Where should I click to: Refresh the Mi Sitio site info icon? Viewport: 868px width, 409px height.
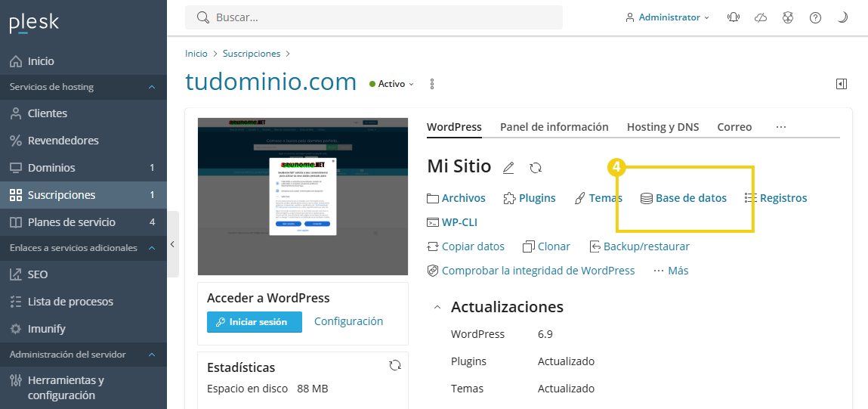pos(536,167)
